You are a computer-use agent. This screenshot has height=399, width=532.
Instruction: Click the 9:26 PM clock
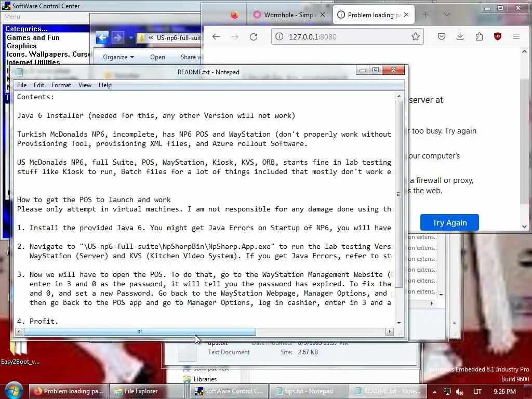point(504,392)
